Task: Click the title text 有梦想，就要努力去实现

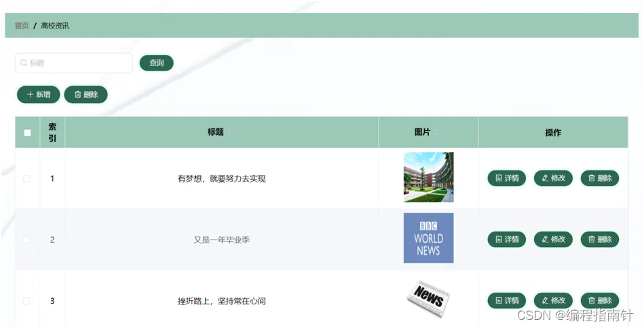Action: (222, 179)
